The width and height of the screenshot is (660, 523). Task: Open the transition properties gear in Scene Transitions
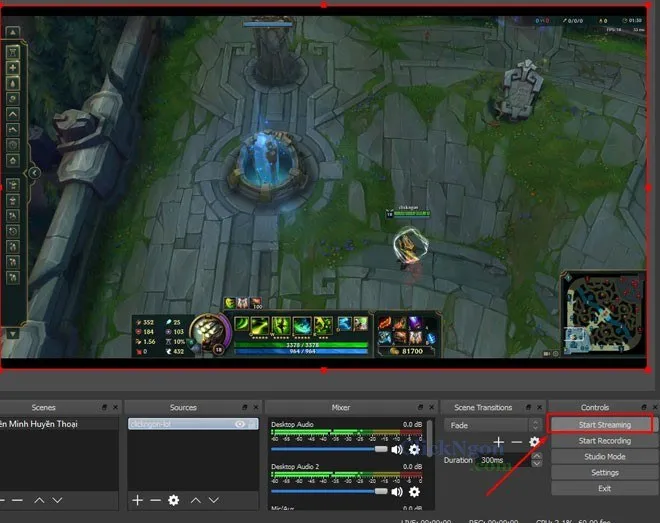point(534,442)
